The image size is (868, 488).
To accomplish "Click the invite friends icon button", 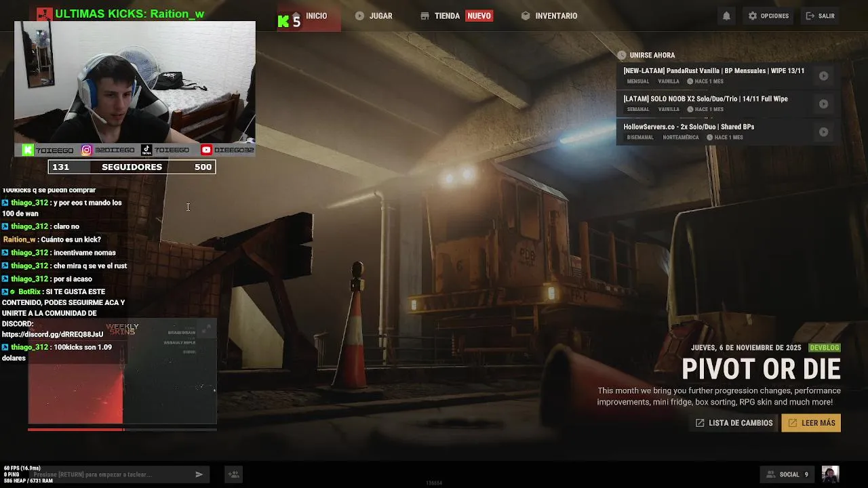I will 233,474.
